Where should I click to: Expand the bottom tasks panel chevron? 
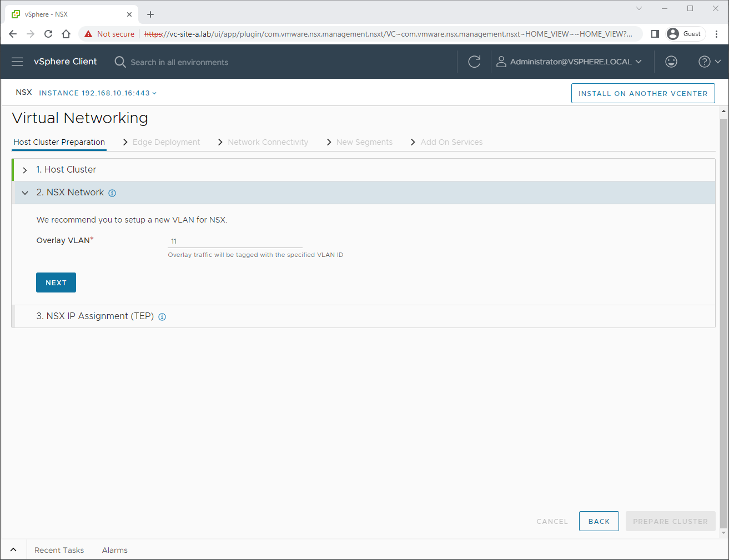13,549
